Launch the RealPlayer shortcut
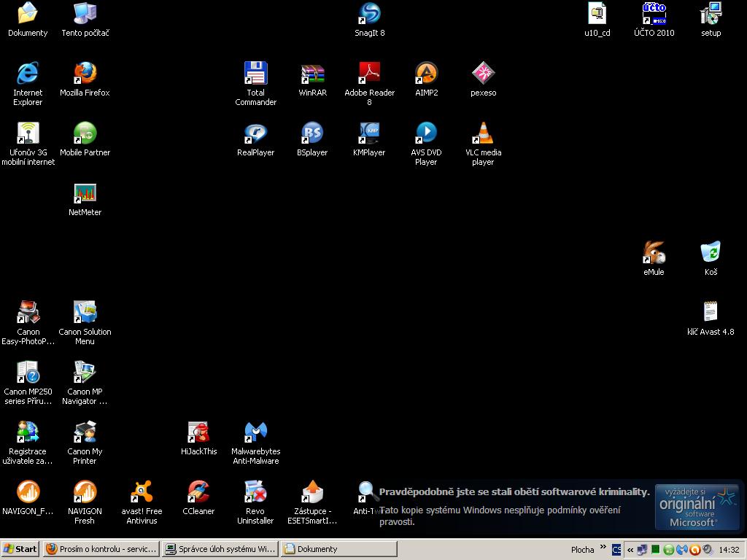747x560 pixels. [256, 133]
